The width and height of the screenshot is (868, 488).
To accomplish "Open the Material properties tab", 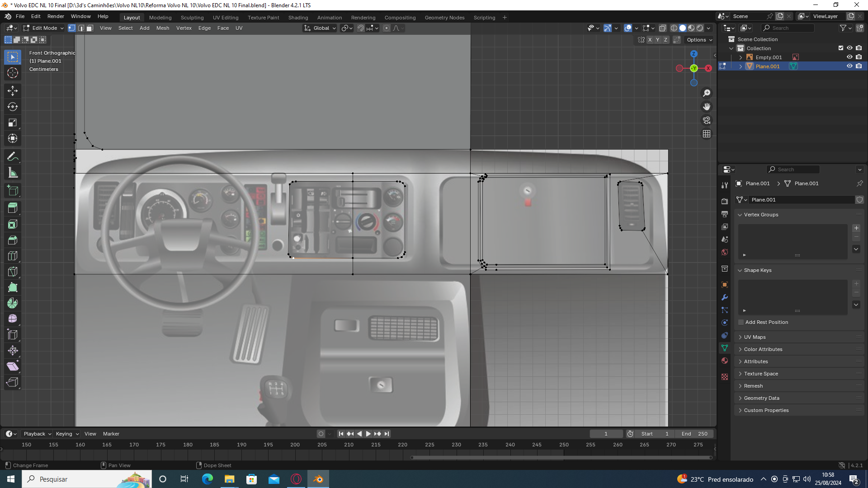I will click(x=725, y=361).
